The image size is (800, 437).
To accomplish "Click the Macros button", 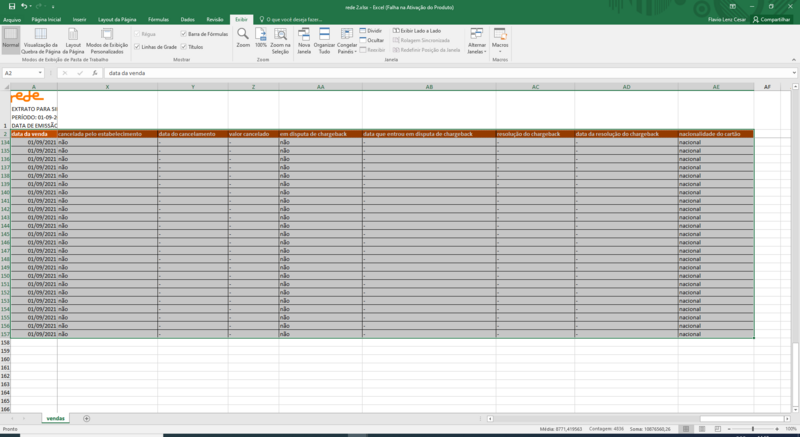I will tap(500, 41).
